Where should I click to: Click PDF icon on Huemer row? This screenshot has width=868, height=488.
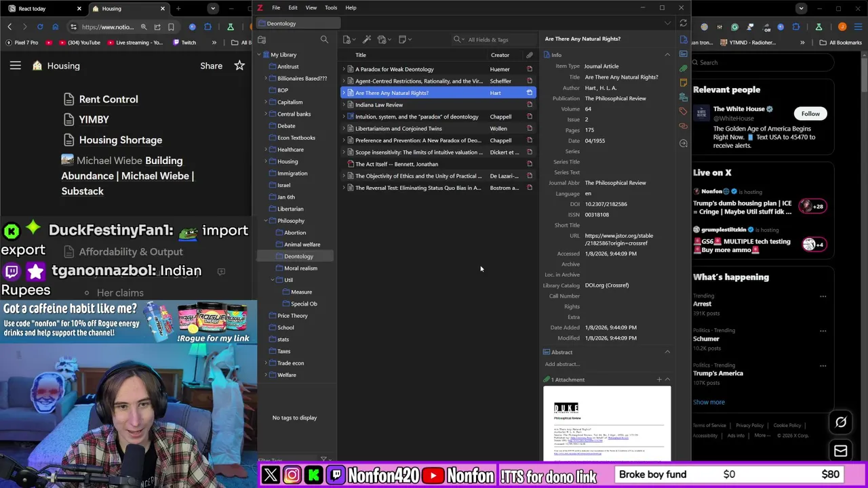(530, 69)
